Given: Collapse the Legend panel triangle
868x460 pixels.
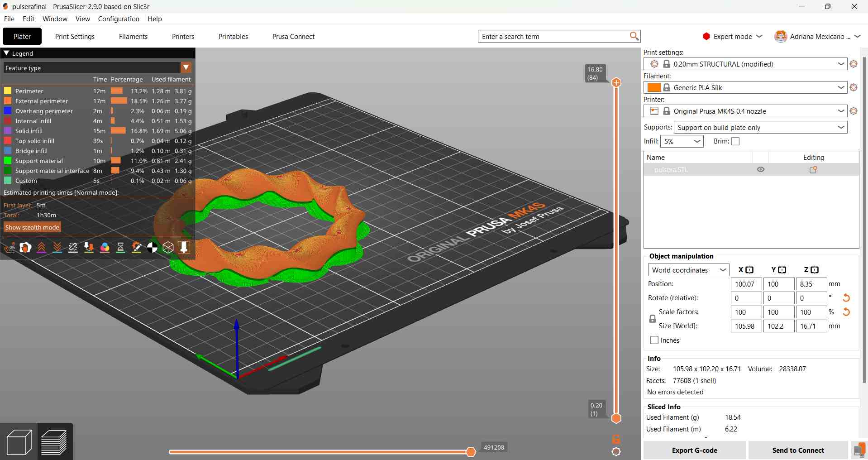Looking at the screenshot, I should click(6, 53).
